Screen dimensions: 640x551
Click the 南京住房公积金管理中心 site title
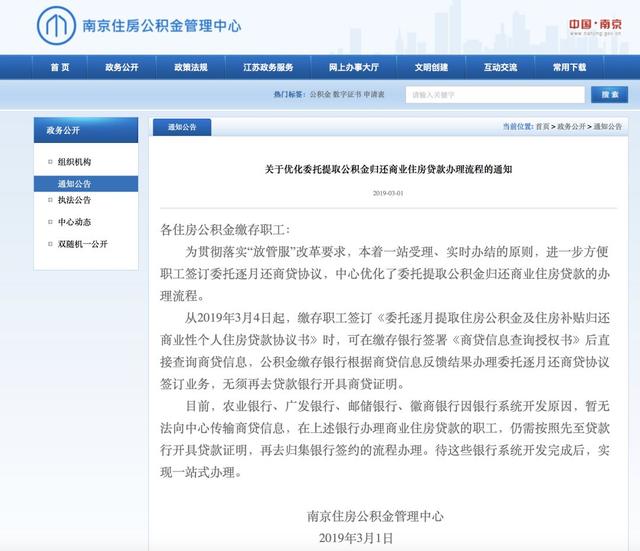pos(162,26)
